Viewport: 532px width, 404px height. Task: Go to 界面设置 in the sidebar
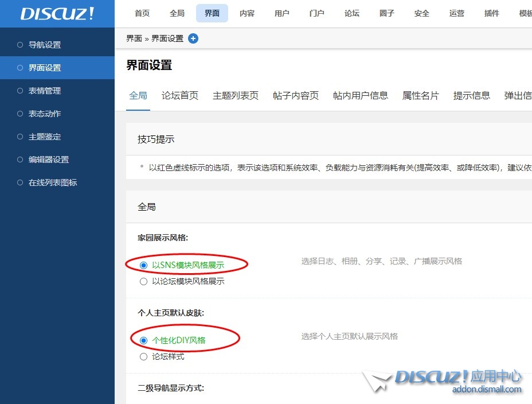57,68
